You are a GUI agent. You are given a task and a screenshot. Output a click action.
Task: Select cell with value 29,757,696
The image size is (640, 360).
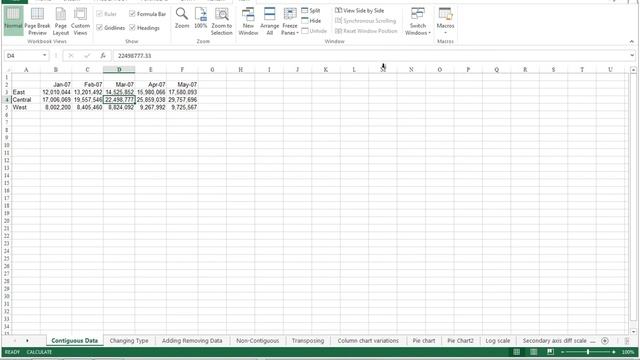point(182,100)
